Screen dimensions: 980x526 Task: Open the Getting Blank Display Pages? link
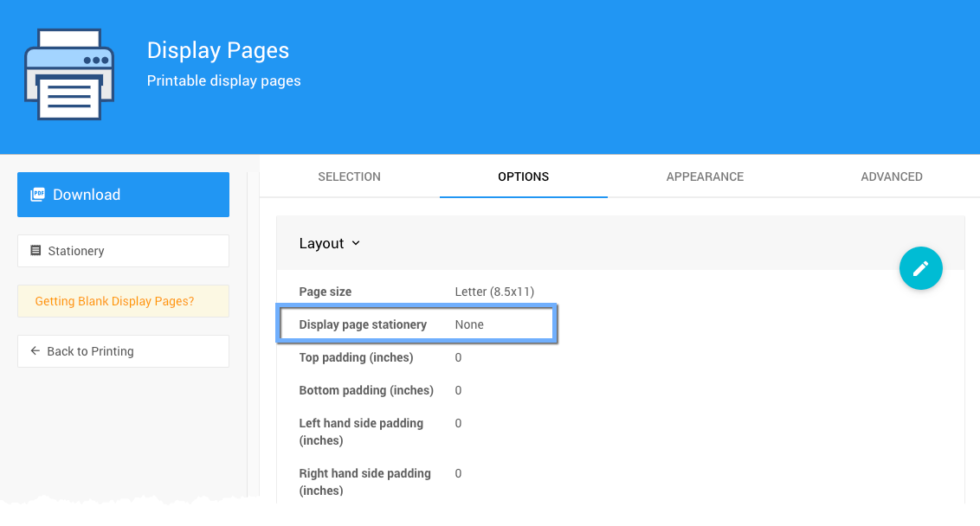click(114, 301)
